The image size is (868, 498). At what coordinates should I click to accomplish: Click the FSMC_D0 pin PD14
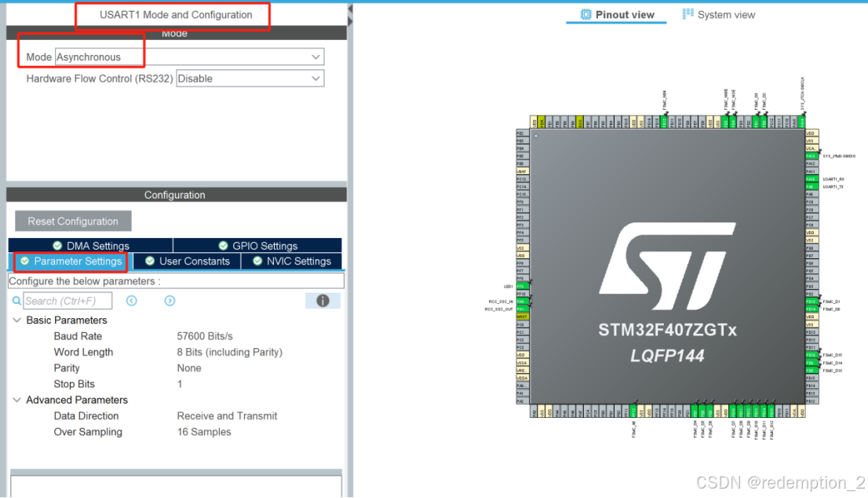pyautogui.click(x=811, y=309)
